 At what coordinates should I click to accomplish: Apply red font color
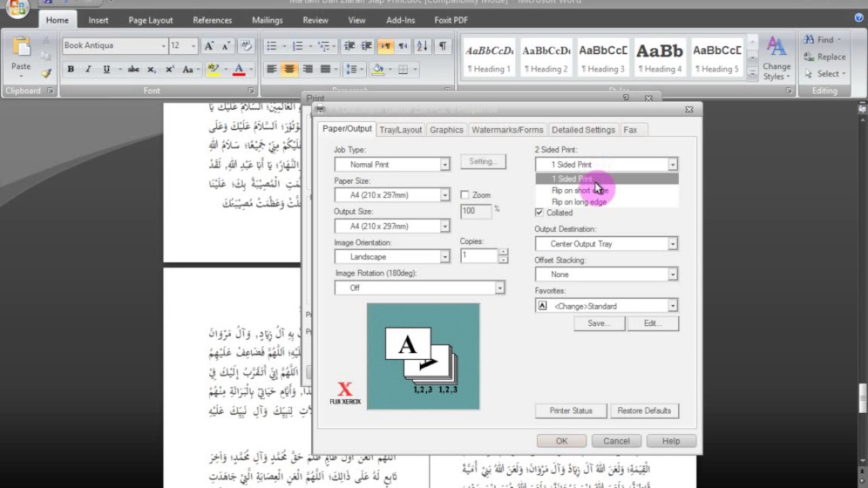238,69
